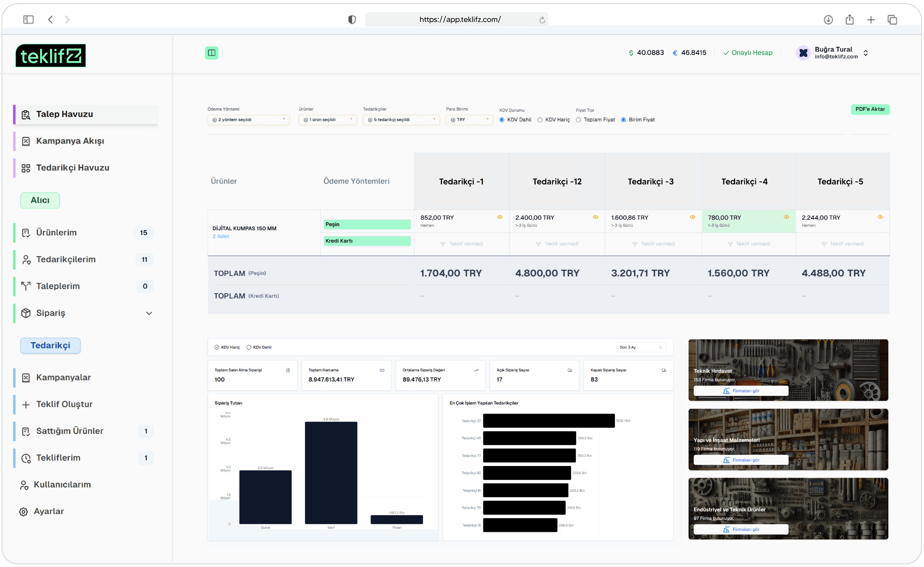Open the Teklif Oluştur plus icon

pyautogui.click(x=25, y=404)
